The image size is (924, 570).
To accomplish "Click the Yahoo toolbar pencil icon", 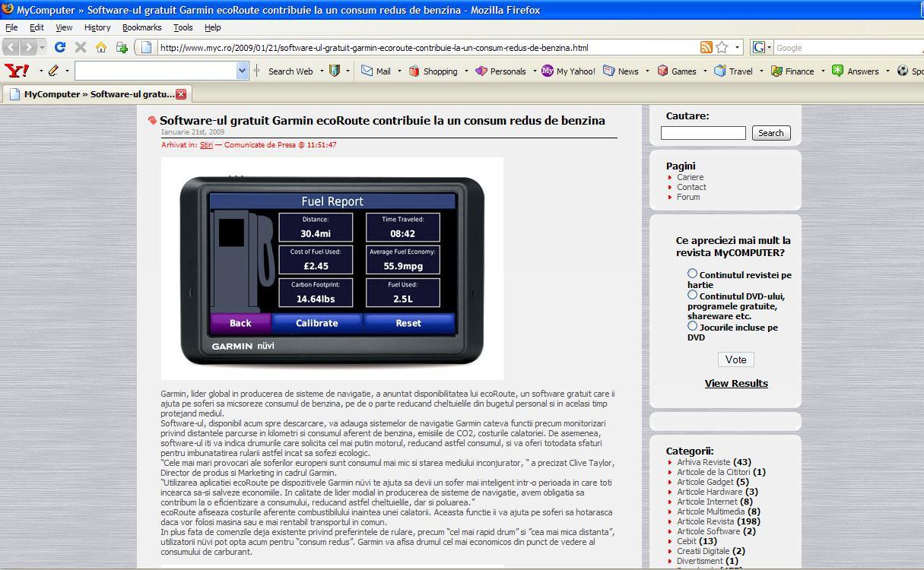I will pos(53,71).
